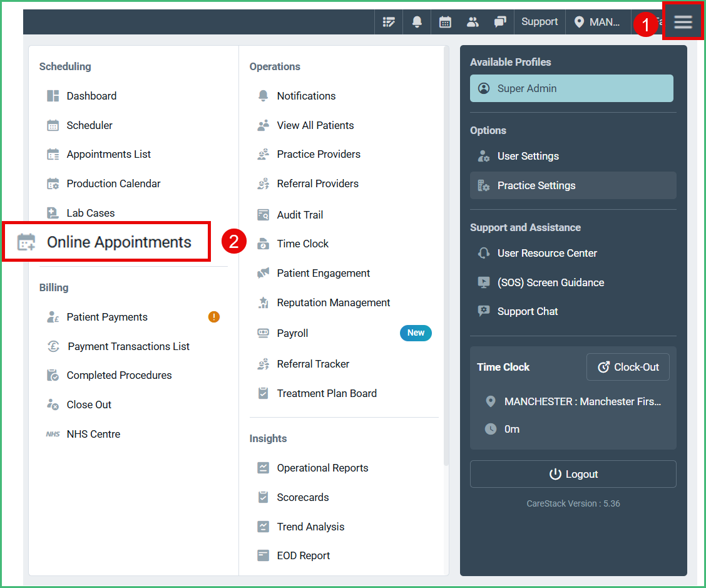Open the chat messages icon in the top bar
Viewport: 706px width, 588px height.
pyautogui.click(x=500, y=21)
